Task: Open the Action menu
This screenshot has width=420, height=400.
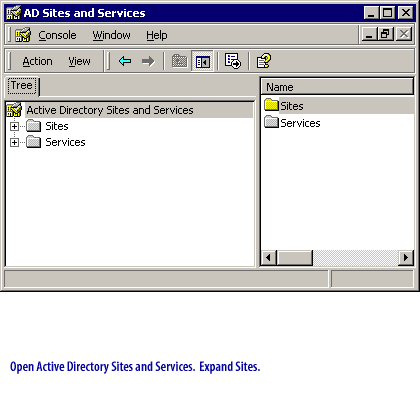Action: click(x=37, y=61)
